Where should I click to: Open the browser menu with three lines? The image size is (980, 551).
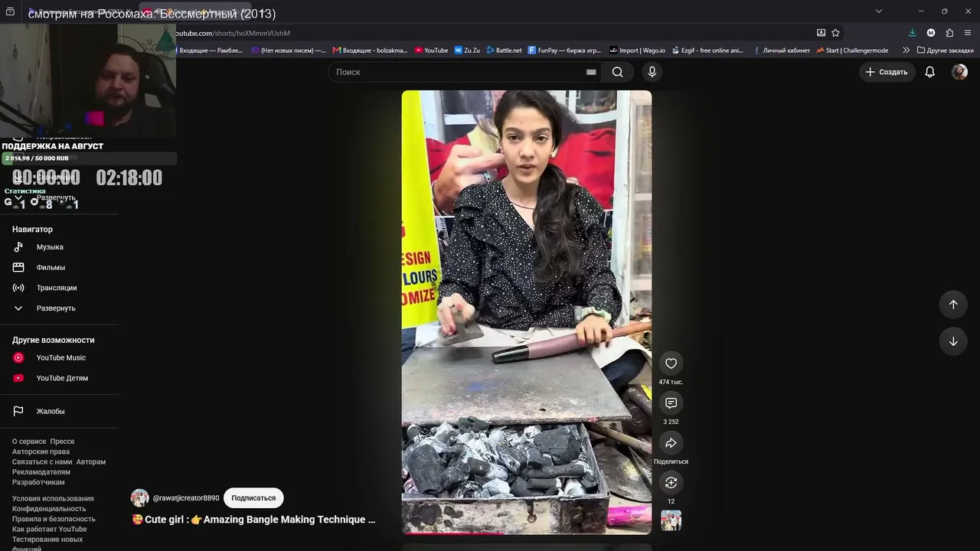968,33
